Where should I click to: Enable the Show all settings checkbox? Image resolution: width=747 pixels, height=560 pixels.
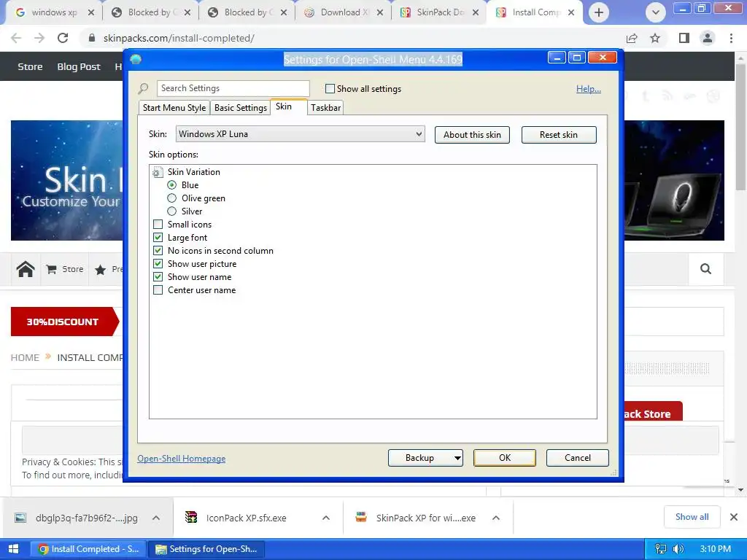click(330, 88)
